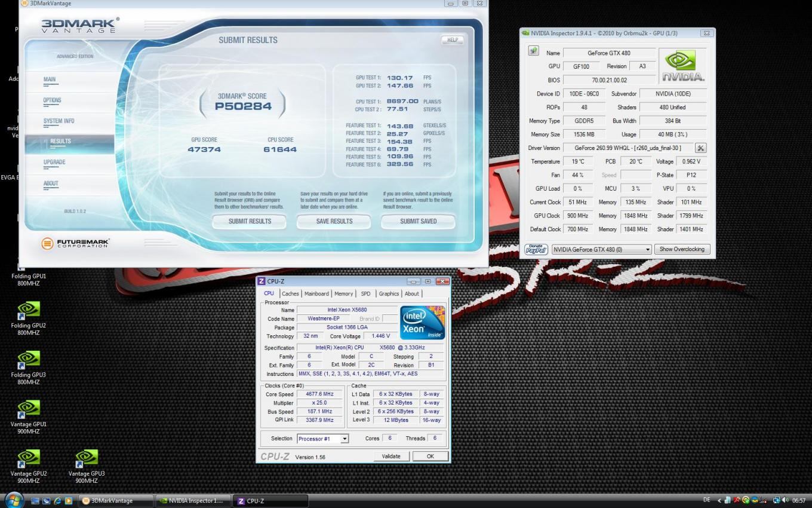Open the Windows Start orb

click(x=14, y=500)
